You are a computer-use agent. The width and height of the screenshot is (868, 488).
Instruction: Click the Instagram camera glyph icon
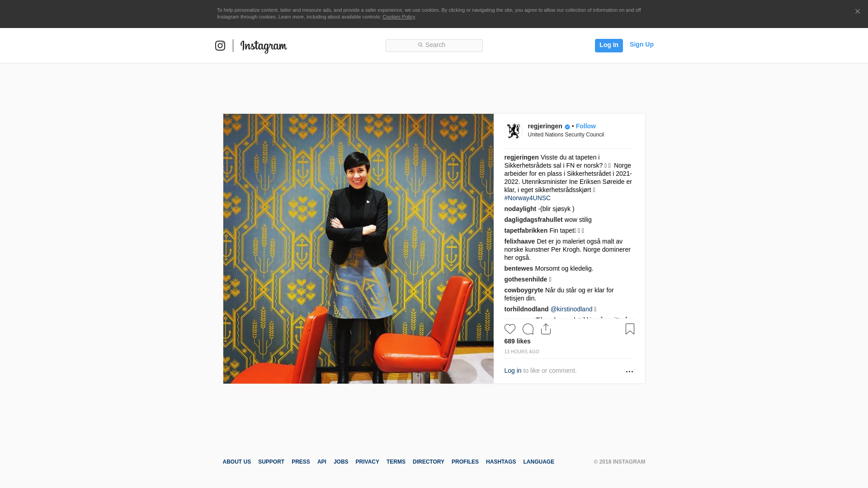[220, 46]
